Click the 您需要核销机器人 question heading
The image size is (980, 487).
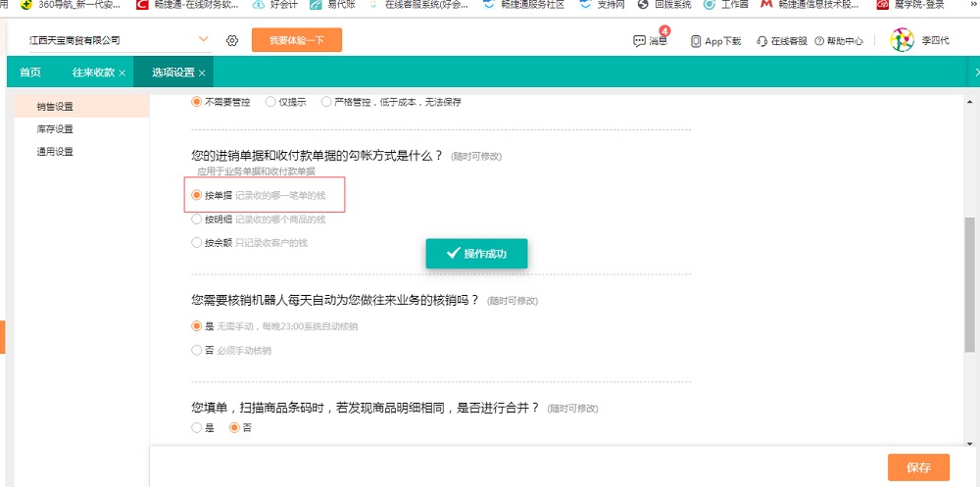point(335,300)
